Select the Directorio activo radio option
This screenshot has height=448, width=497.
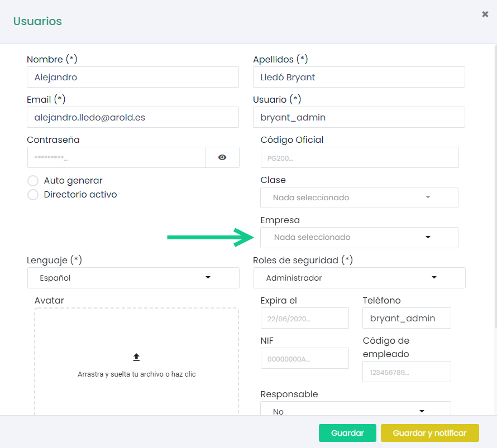[x=34, y=195]
